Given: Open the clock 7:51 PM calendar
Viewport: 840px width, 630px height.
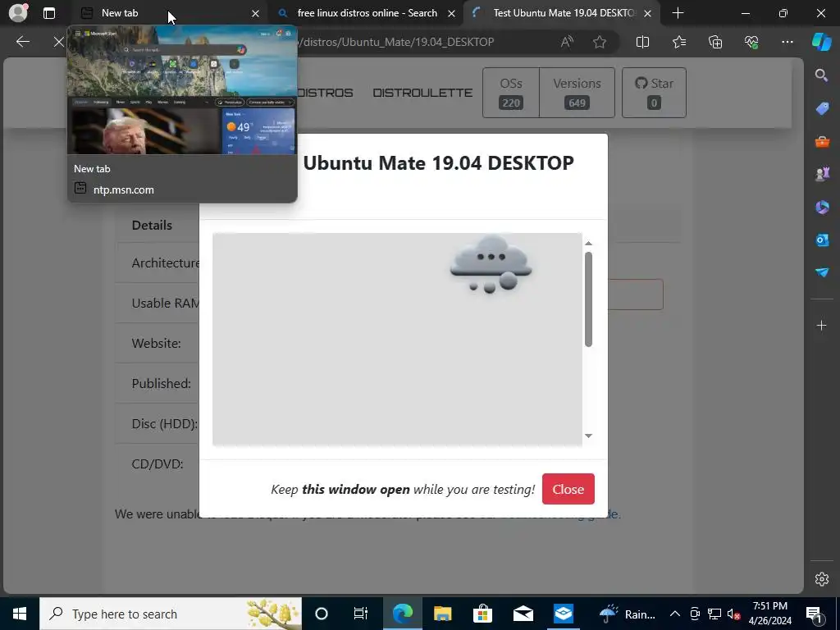Looking at the screenshot, I should coord(769,614).
